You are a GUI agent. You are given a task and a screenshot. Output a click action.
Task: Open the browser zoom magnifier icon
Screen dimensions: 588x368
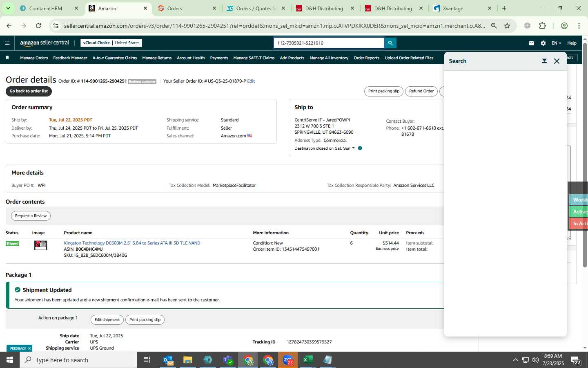click(x=494, y=26)
